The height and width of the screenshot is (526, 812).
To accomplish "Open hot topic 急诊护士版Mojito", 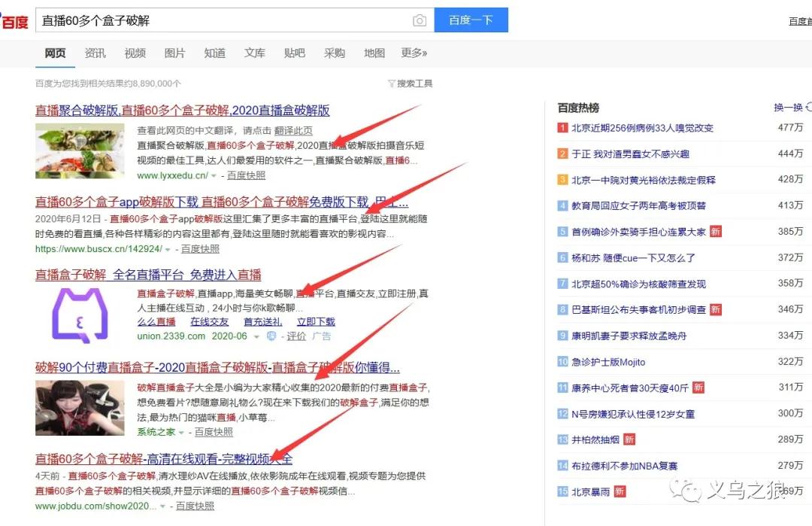I will point(608,362).
